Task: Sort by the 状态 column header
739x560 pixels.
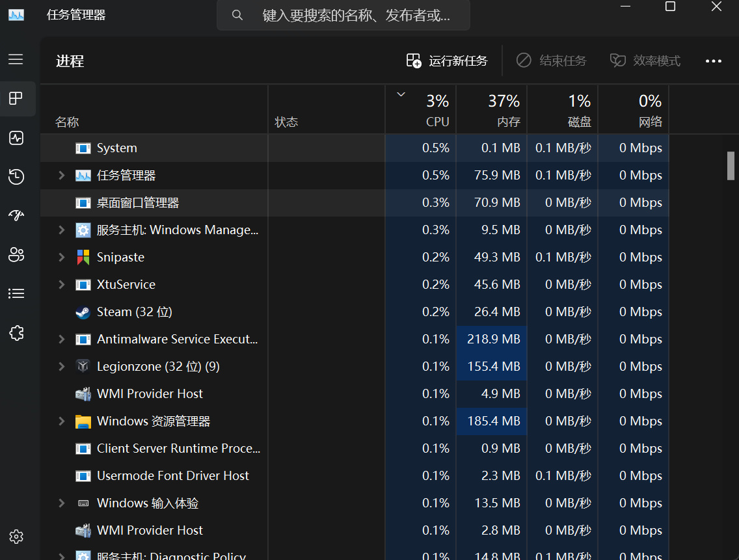Action: point(326,110)
